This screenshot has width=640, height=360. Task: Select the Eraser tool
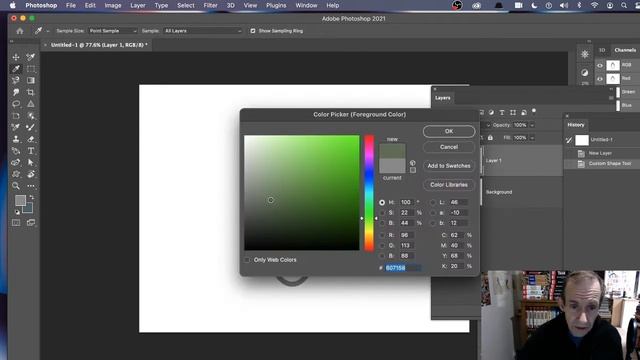(x=31, y=139)
